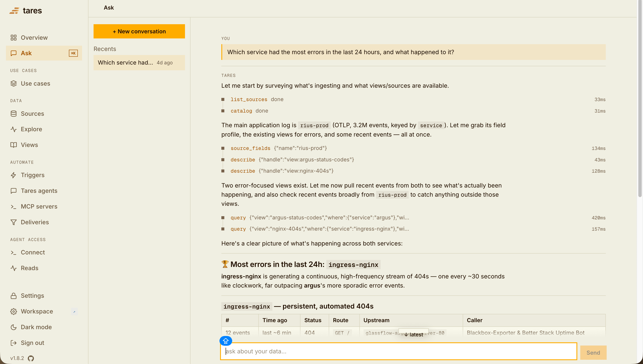Click the "persistent, automated 404s" heading
Image resolution: width=643 pixels, height=364 pixels.
(x=297, y=306)
